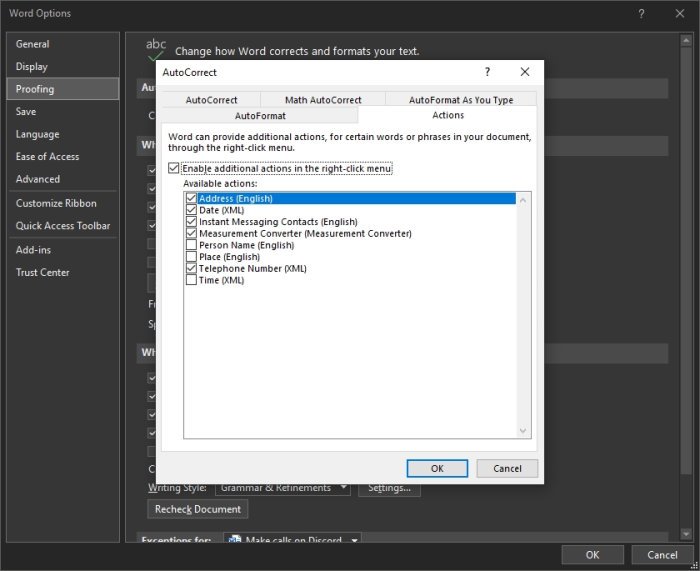
Task: Click the Recheck Document button
Action: [x=198, y=509]
